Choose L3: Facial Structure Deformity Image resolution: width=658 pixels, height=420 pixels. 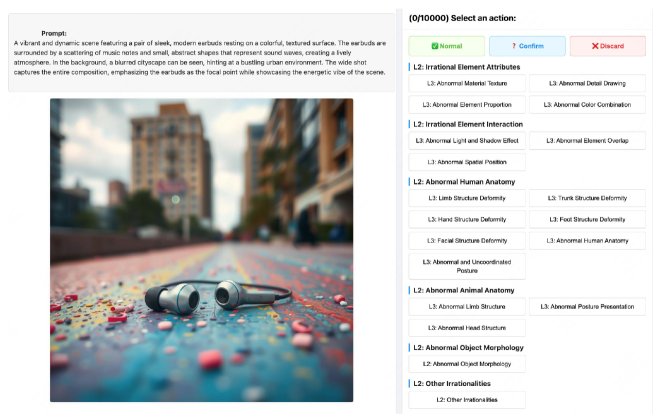[x=467, y=241]
